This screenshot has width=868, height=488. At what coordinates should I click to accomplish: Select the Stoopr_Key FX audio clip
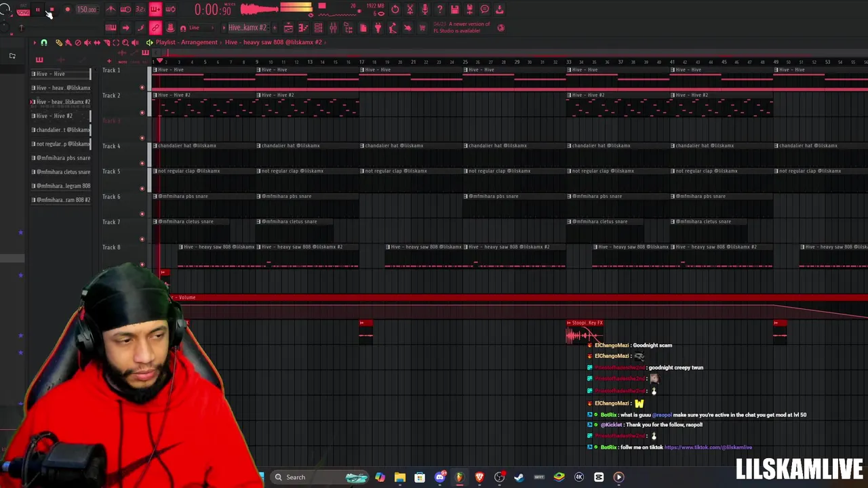(585, 332)
